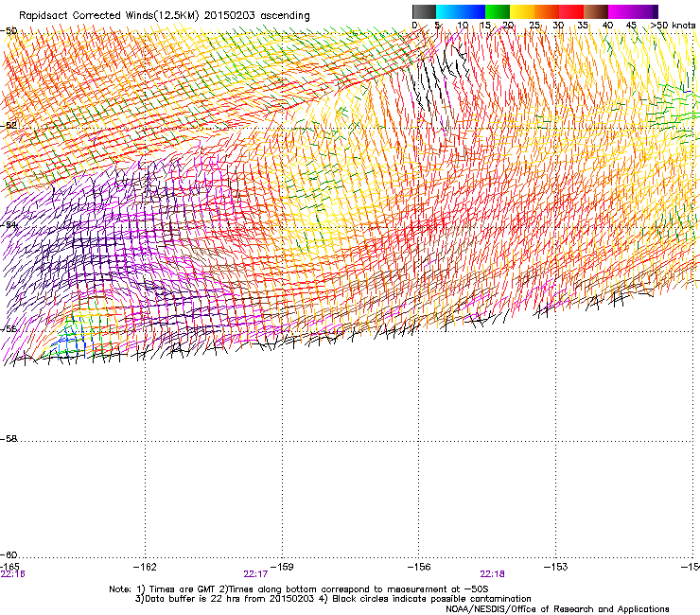Click the '20150203 ascending' title text
The height and width of the screenshot is (615, 700).
256,16
